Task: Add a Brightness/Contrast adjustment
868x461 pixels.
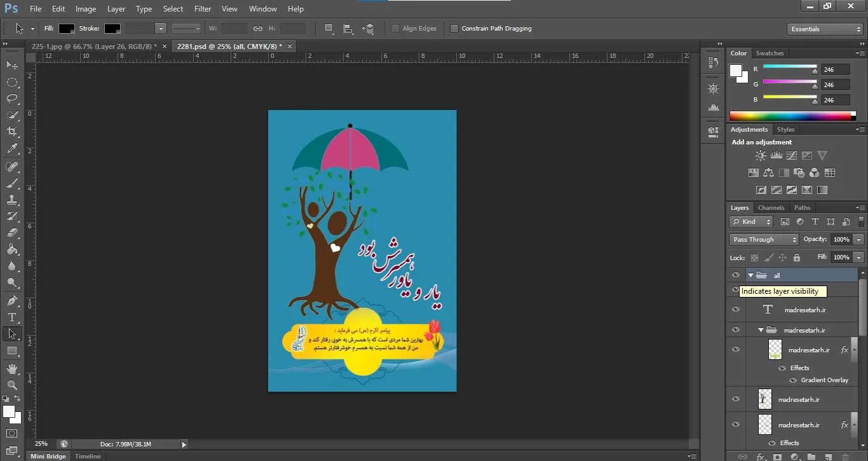Action: coord(761,155)
